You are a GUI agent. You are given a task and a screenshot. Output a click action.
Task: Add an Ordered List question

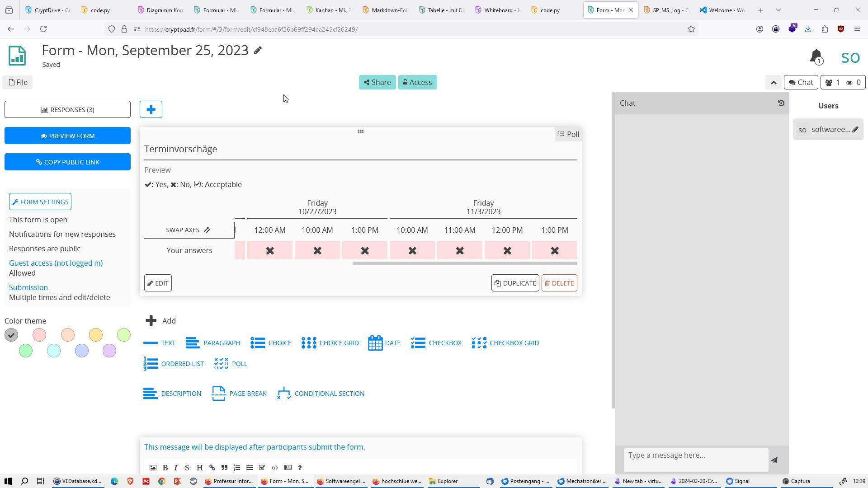174,364
